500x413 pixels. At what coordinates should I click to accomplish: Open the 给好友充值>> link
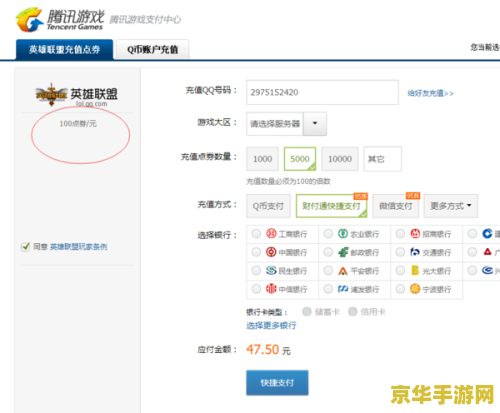point(430,93)
